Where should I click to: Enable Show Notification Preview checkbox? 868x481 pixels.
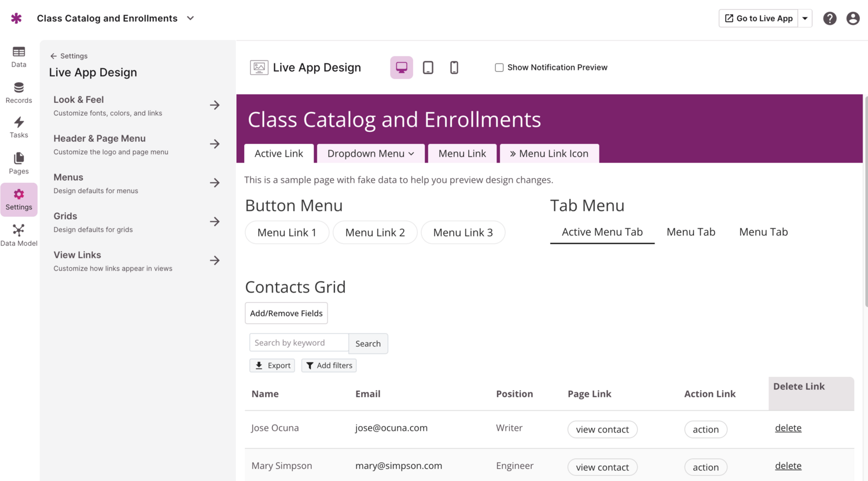[499, 68]
